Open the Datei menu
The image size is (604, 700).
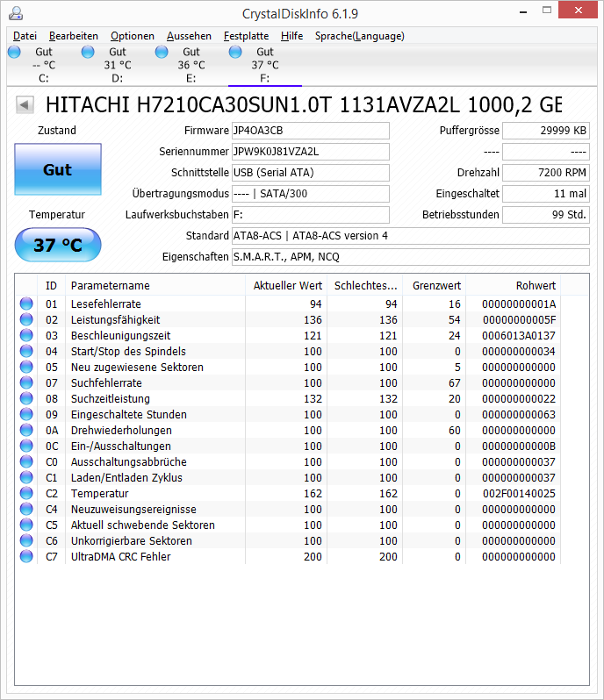[x=25, y=36]
